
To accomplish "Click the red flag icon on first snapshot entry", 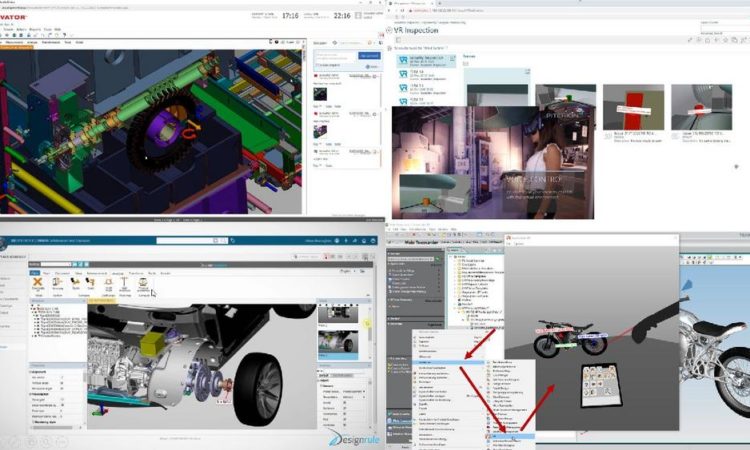I will [x=316, y=74].
